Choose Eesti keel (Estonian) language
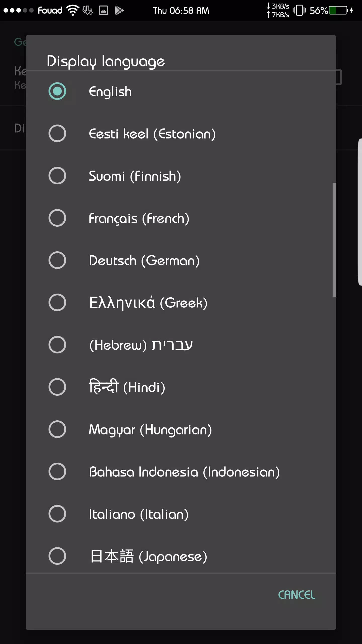The height and width of the screenshot is (644, 362). click(181, 134)
